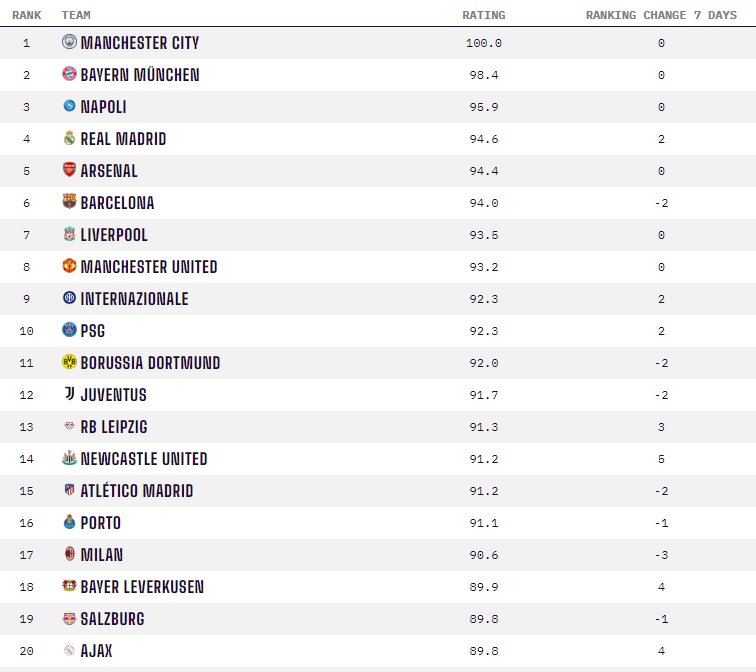Image resolution: width=756 pixels, height=672 pixels.
Task: Click the Barcelona club crest icon
Action: pos(69,203)
